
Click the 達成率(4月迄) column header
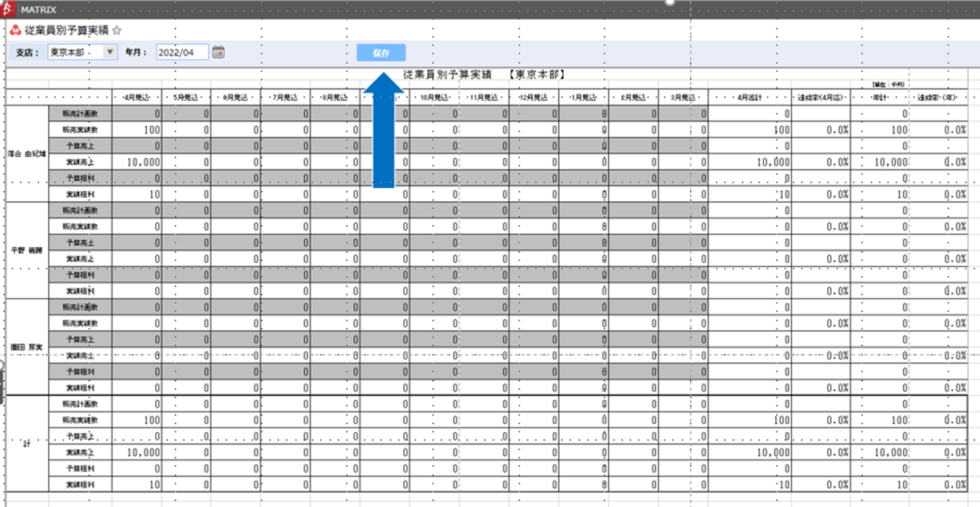point(820,97)
